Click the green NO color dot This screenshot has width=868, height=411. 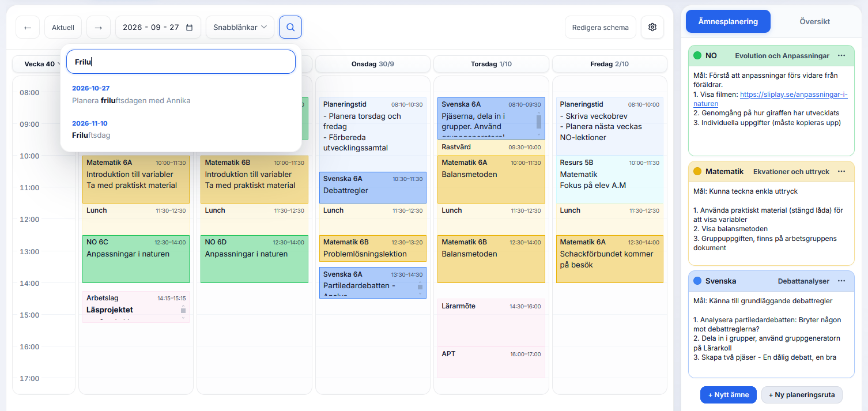point(697,55)
